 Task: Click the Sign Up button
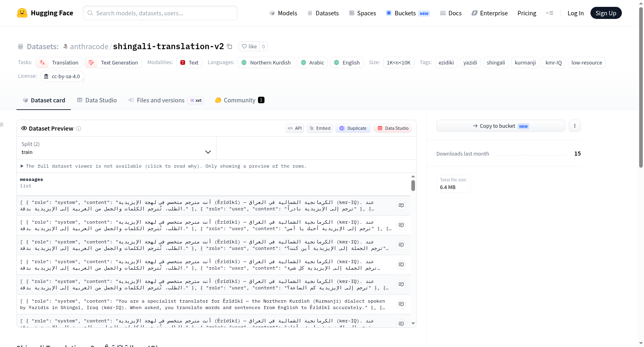[606, 13]
